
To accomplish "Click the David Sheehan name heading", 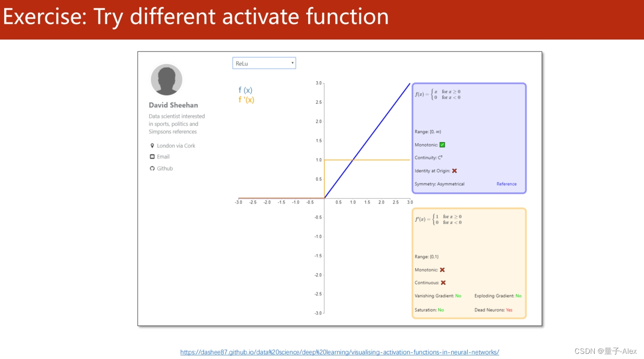I will coord(174,105).
